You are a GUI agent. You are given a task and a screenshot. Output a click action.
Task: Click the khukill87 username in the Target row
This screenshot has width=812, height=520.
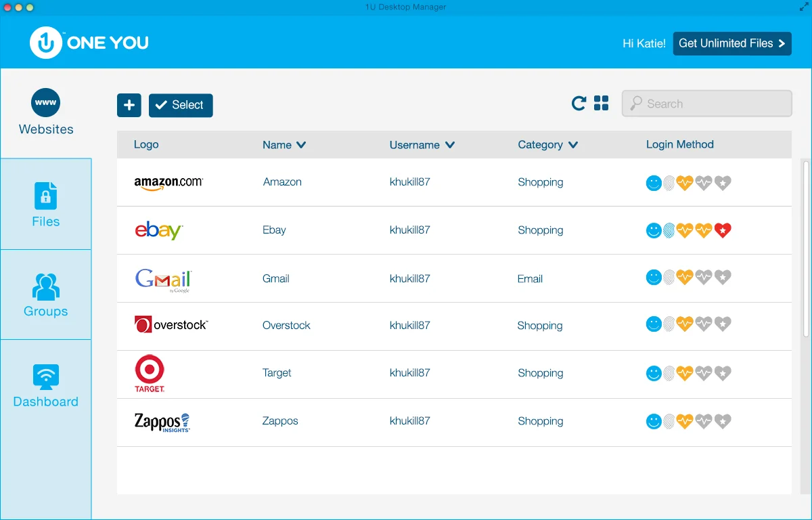click(410, 372)
